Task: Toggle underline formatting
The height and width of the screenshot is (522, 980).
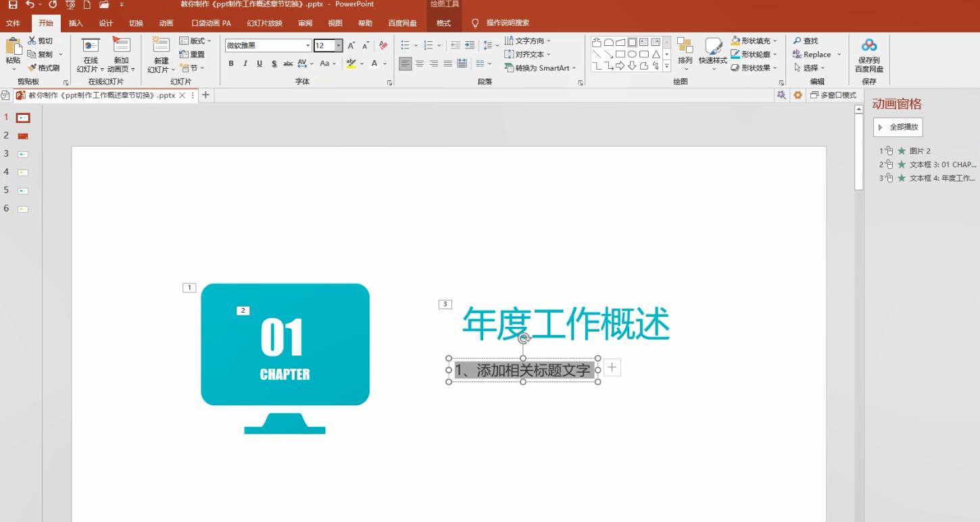Action: pos(259,63)
